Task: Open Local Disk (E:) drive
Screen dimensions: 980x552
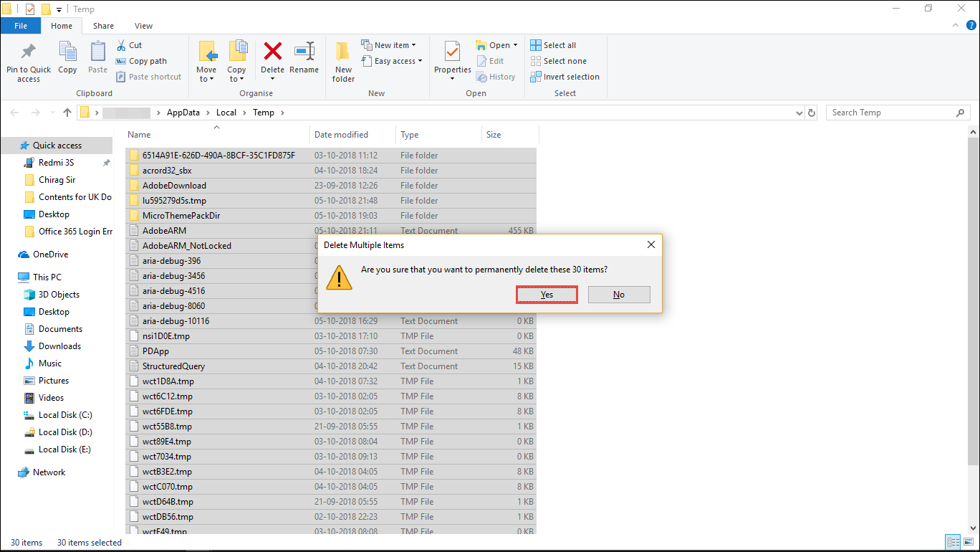Action: 65,449
